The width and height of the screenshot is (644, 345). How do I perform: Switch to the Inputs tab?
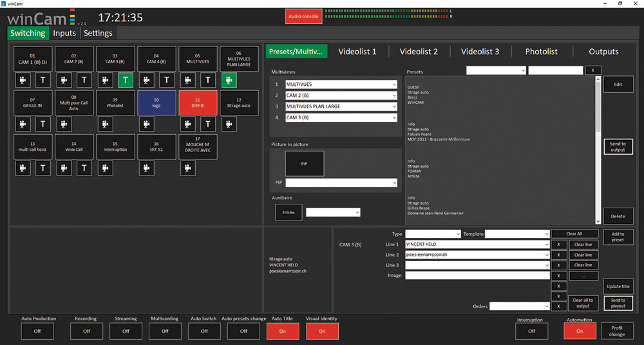pos(64,33)
